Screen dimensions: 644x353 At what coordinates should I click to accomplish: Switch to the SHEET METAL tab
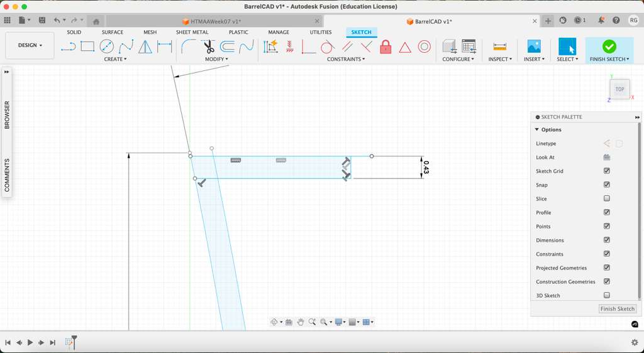(192, 32)
